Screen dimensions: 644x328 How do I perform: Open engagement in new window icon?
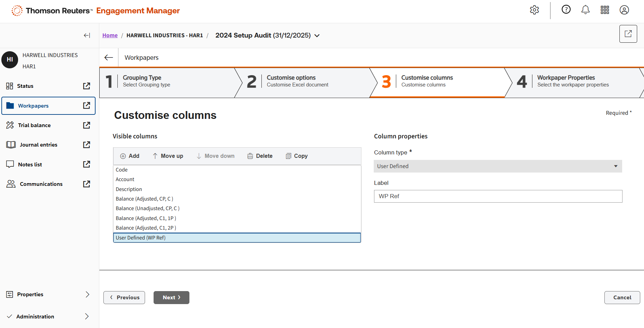tap(628, 34)
